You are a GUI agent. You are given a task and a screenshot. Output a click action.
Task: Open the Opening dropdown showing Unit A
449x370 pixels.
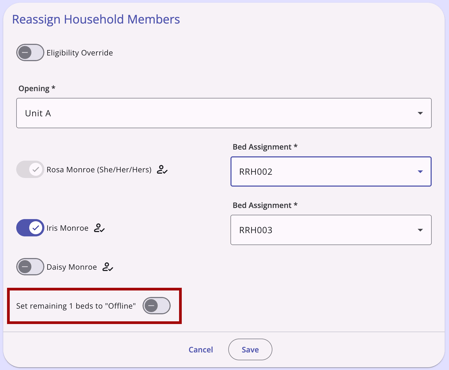tap(224, 113)
